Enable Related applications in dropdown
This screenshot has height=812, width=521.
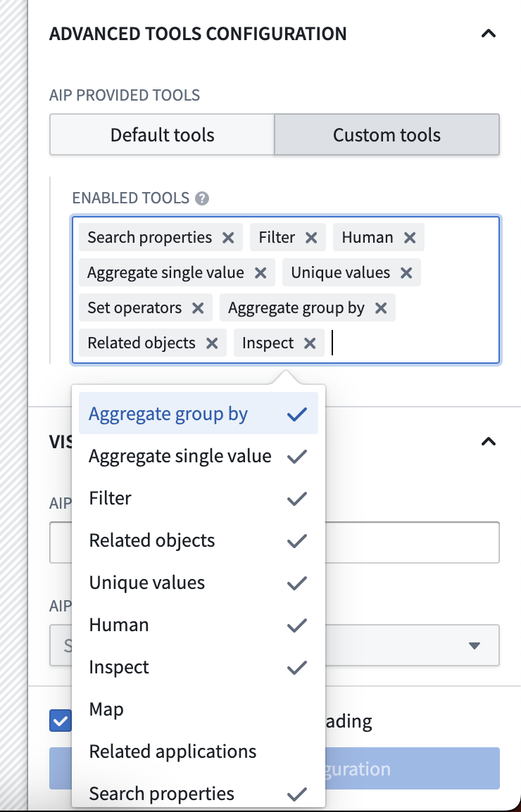[x=198, y=751]
